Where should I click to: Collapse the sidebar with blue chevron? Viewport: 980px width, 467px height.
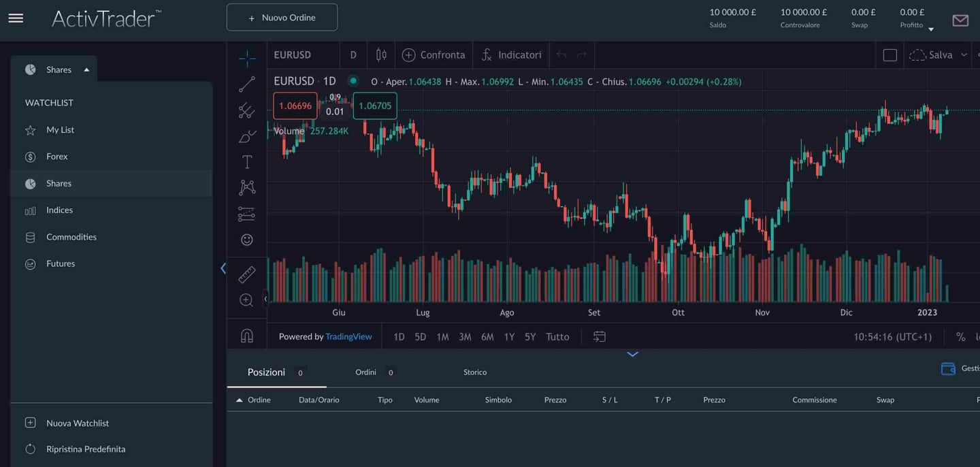[x=223, y=269]
